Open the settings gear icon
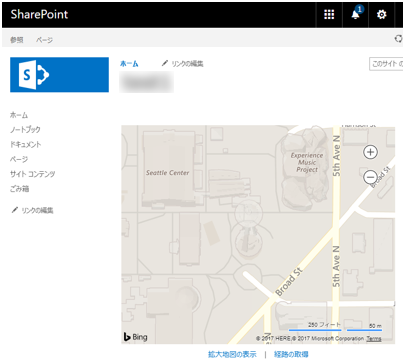403x363 pixels. (x=382, y=15)
